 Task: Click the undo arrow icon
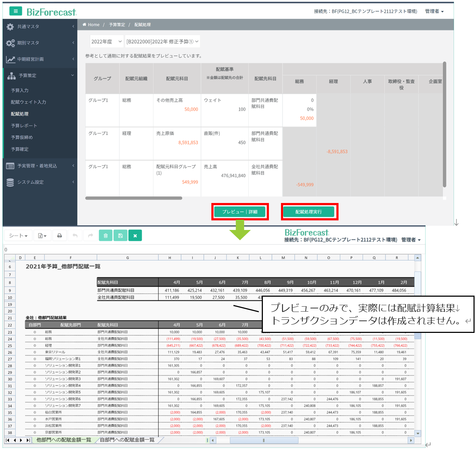(x=75, y=236)
